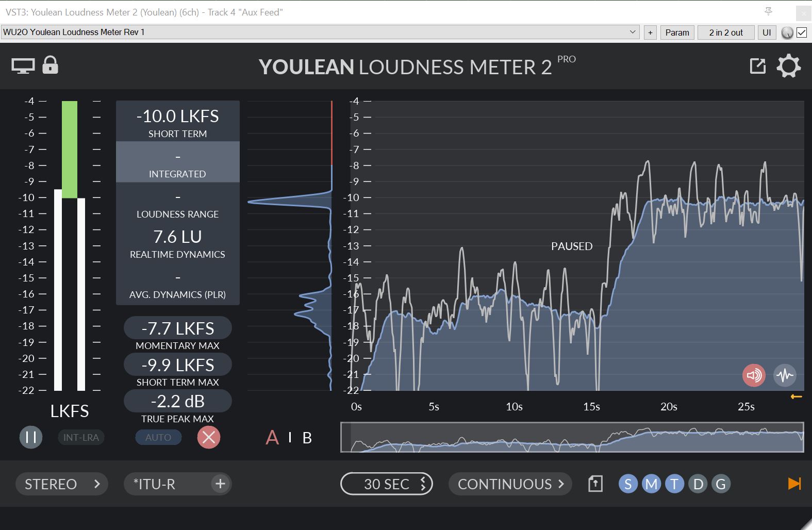Click the monitor display icon
Screen dimensions: 812x530
pyautogui.click(x=23, y=66)
